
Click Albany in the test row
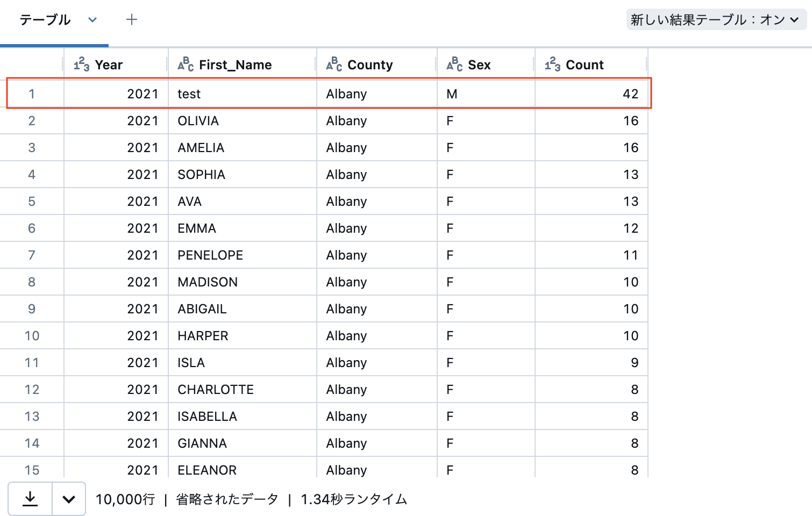tap(346, 94)
